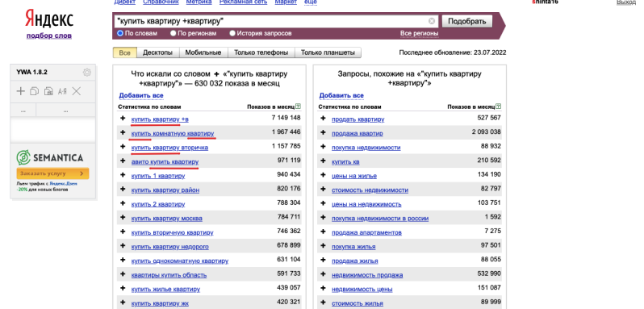Open the стоимость жилья link
644x309 pixels.
(x=358, y=303)
